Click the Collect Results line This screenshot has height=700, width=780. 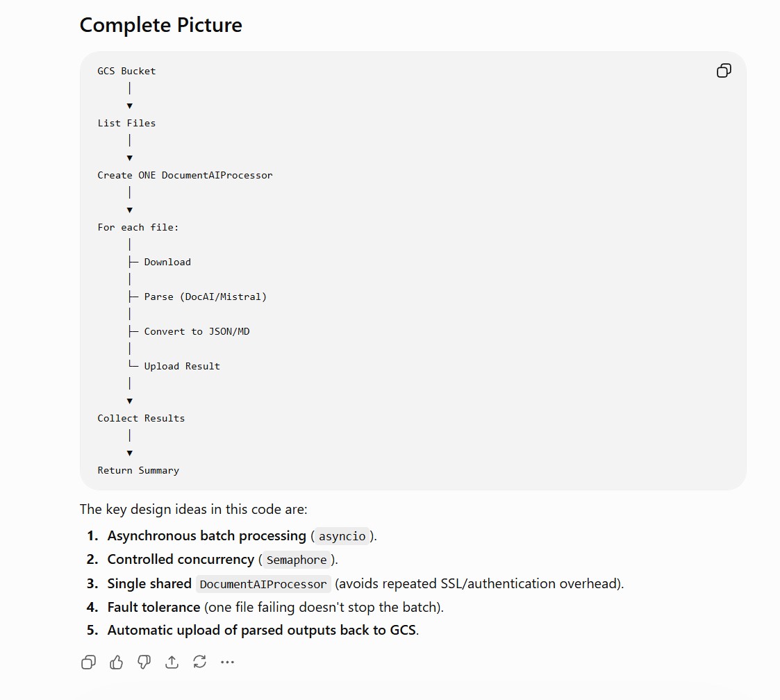[x=141, y=419]
